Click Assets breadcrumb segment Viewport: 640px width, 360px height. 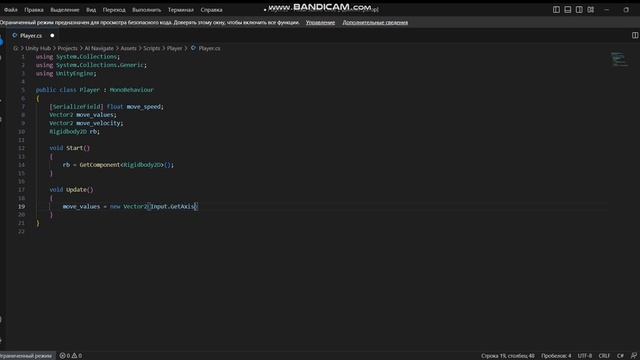[129, 48]
